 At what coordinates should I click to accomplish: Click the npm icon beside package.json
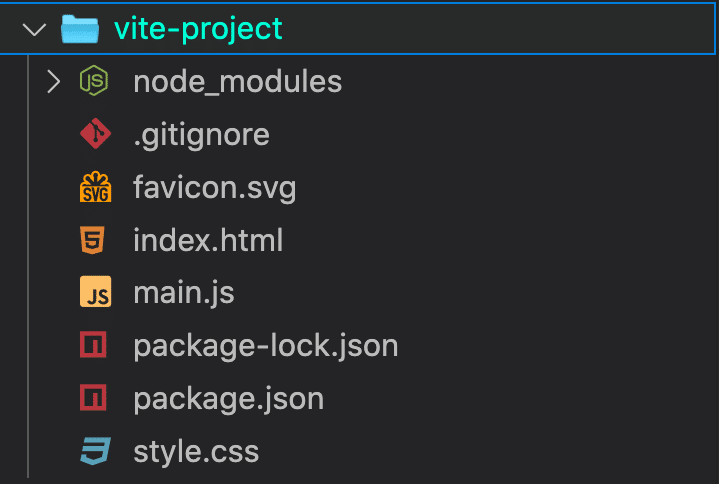pos(93,397)
